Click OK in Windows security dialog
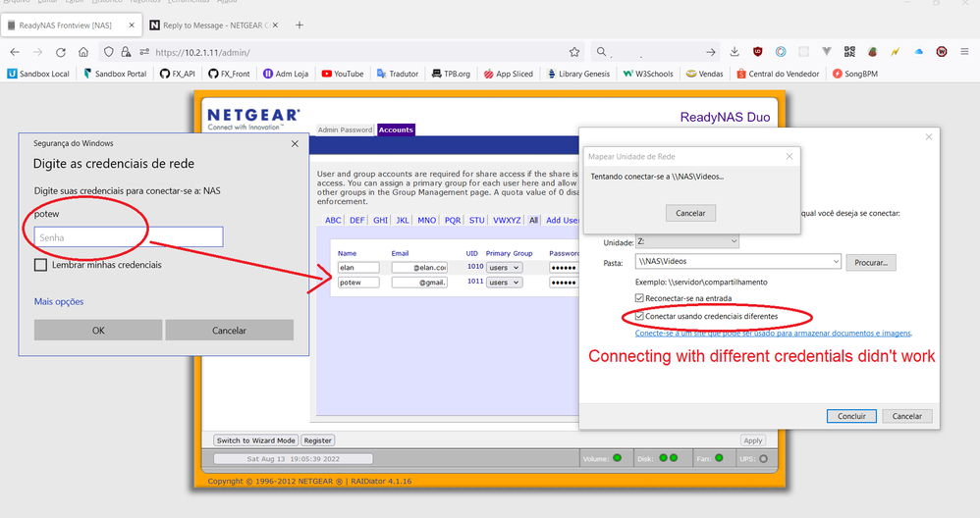This screenshot has height=518, width=980. point(98,331)
